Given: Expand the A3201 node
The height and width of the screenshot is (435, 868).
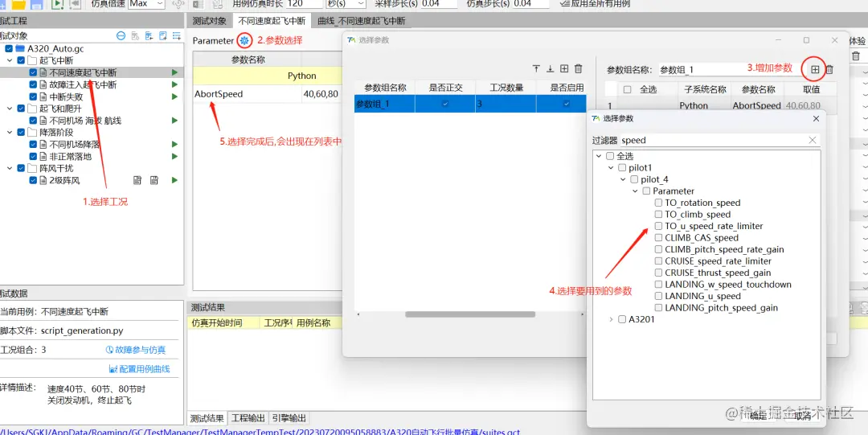Looking at the screenshot, I should point(611,319).
